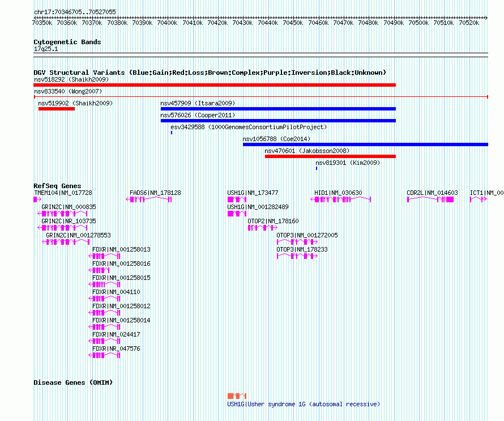Click the chr17:70346705..70527055 coordinate label
Image resolution: width=504 pixels, height=421 pixels.
(75, 12)
